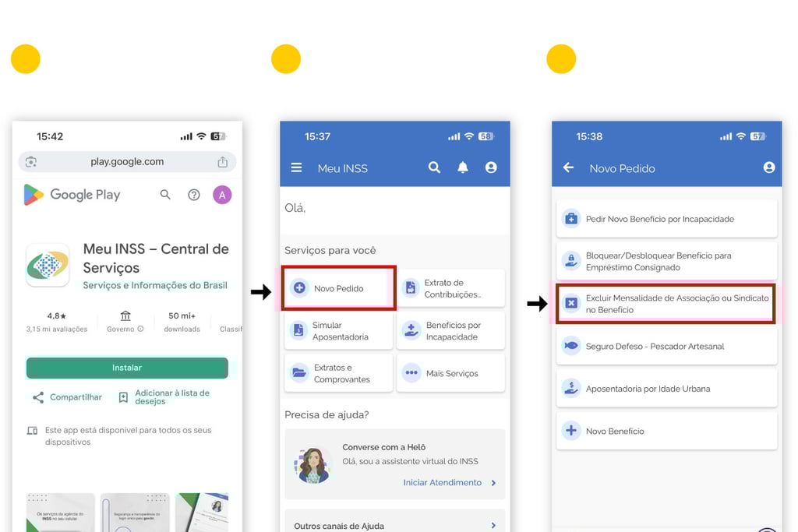
Task: Open the Extratos e Comprovantes folder service
Action: (x=338, y=373)
